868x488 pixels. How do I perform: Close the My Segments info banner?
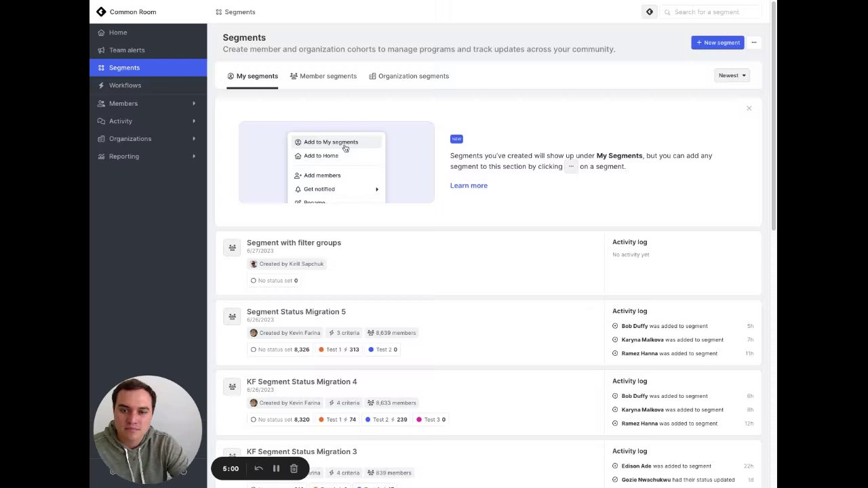[749, 108]
